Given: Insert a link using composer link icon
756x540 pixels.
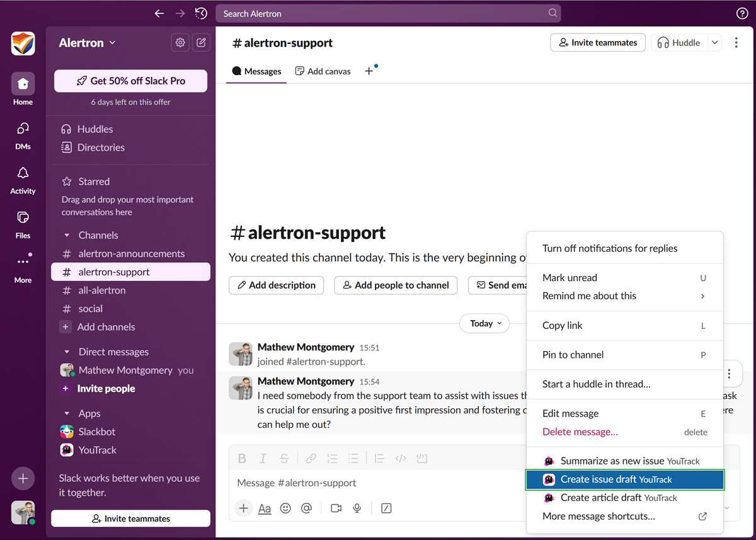Looking at the screenshot, I should pyautogui.click(x=311, y=459).
